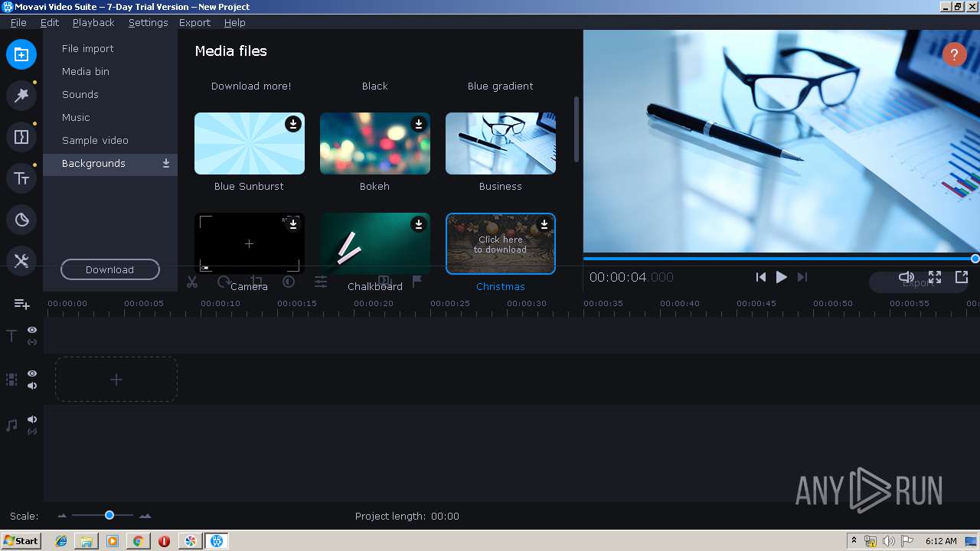This screenshot has width=980, height=551.
Task: Click the Rotate tool icon
Action: tap(224, 282)
